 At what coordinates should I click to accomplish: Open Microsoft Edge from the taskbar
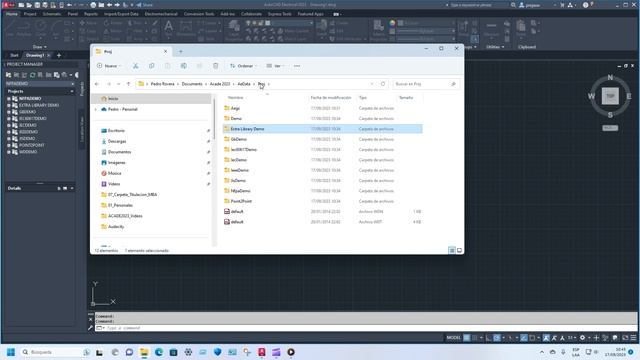pyautogui.click(x=159, y=352)
